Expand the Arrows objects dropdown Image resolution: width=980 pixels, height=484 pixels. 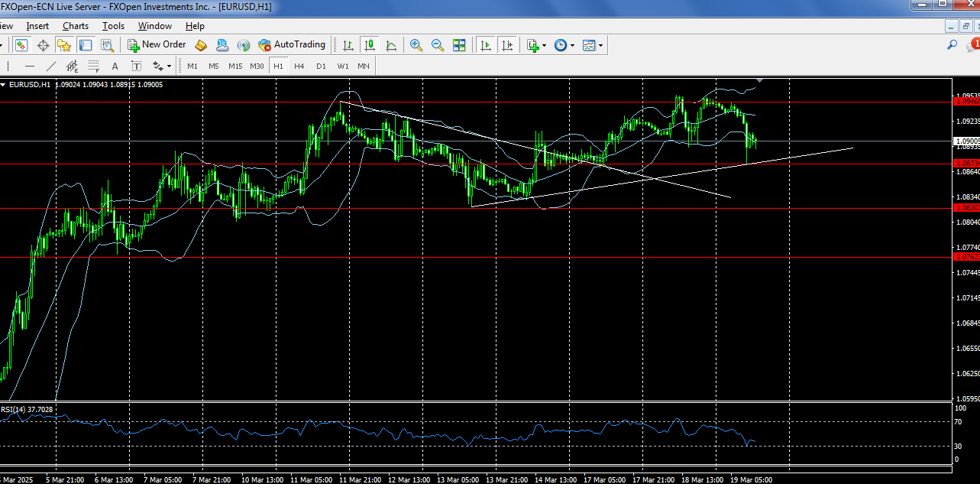(169, 67)
